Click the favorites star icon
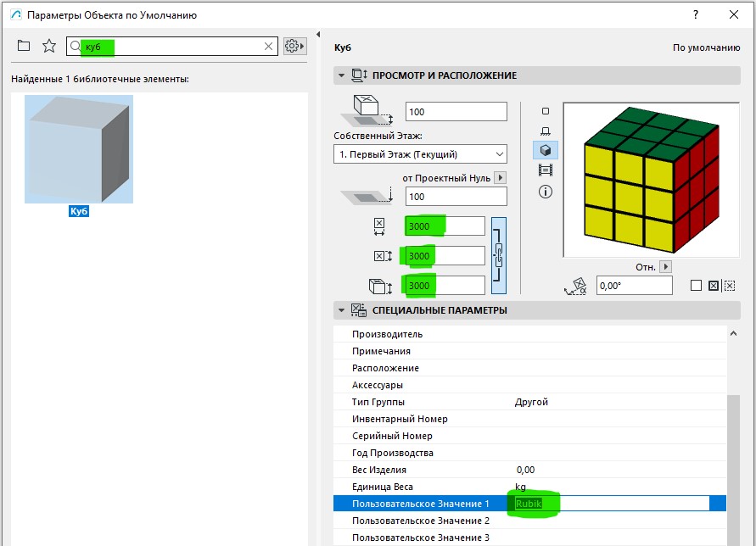Viewport: 756px width, 546px height. click(x=49, y=46)
